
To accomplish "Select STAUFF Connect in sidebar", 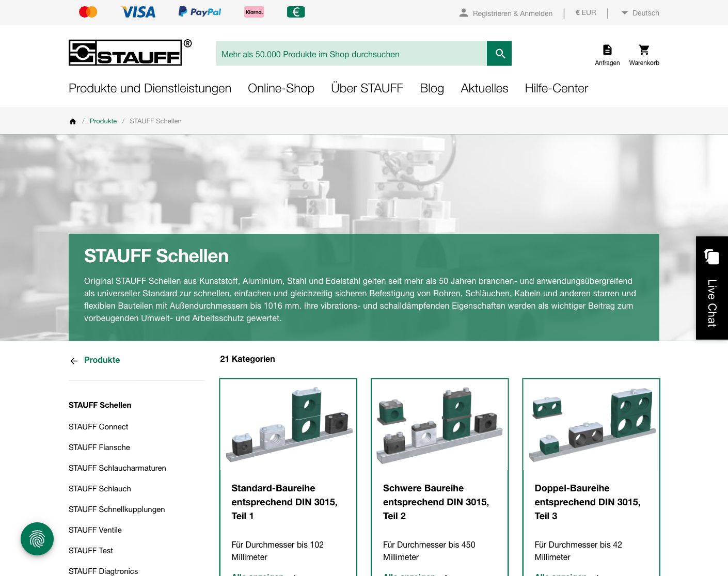I will pyautogui.click(x=98, y=427).
